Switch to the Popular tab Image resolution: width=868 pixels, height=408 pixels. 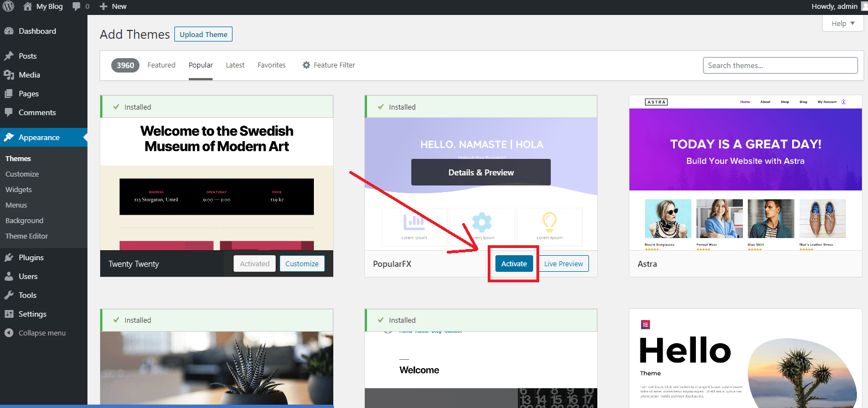(200, 65)
